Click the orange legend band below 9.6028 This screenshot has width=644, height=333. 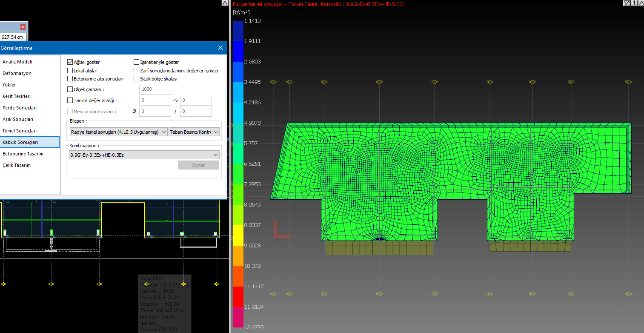pyautogui.click(x=238, y=255)
